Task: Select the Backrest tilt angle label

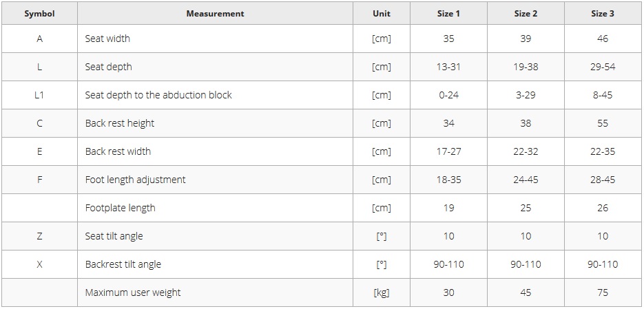Action: (x=123, y=264)
